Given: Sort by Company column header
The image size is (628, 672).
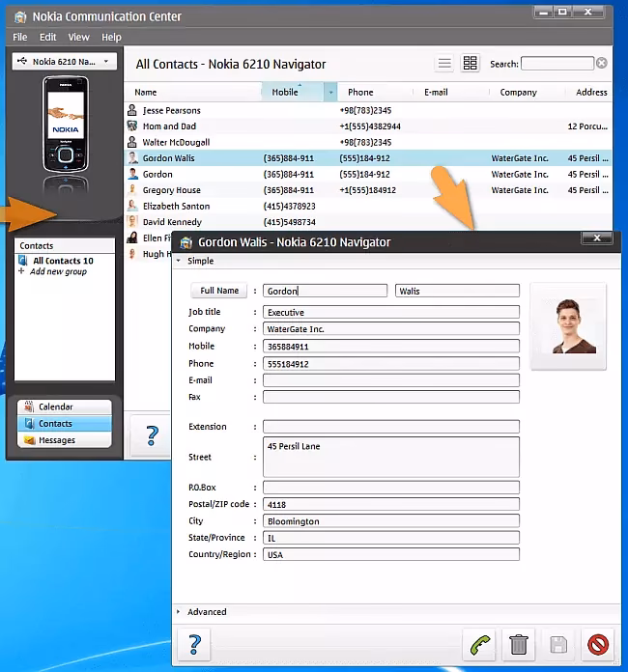Looking at the screenshot, I should pyautogui.click(x=518, y=92).
